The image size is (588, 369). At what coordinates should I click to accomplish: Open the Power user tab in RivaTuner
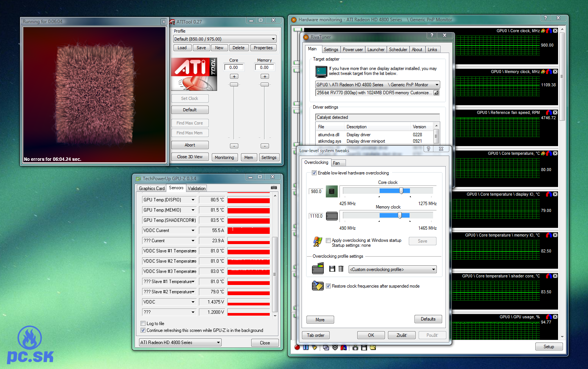(x=353, y=50)
